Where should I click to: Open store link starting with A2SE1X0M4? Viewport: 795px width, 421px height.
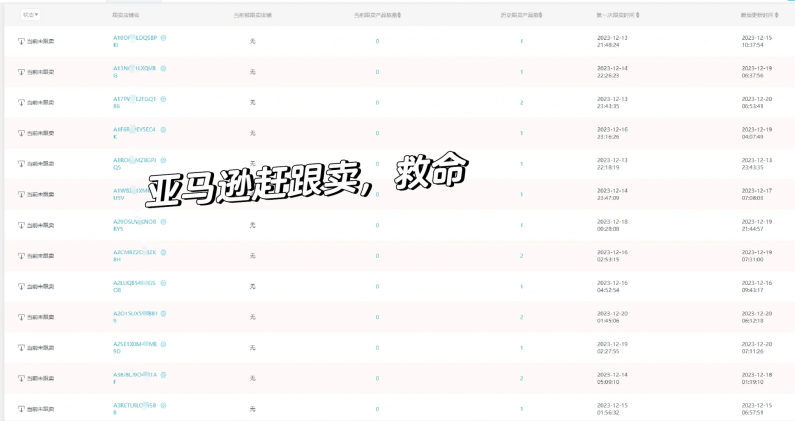pyautogui.click(x=134, y=347)
